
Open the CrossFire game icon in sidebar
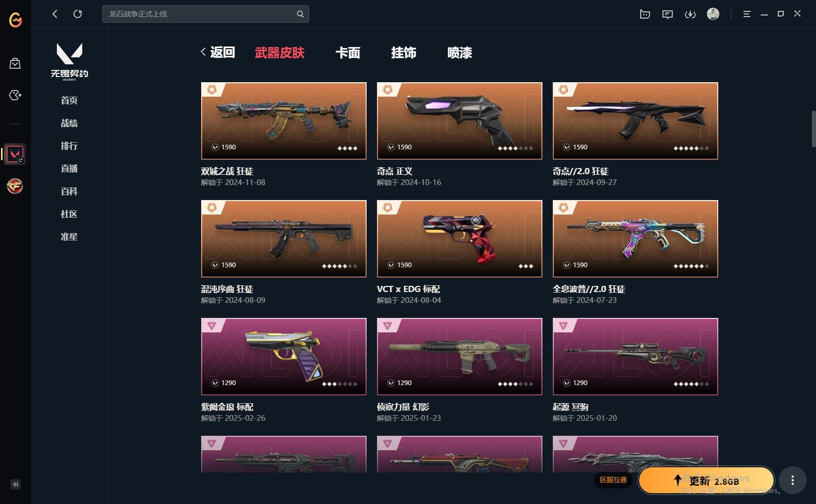pos(15,186)
